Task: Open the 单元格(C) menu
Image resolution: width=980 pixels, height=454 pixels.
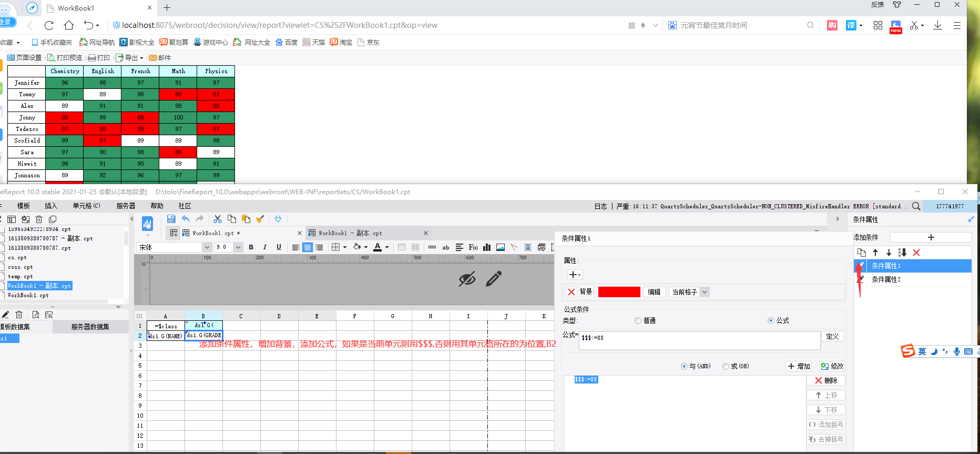Action: [x=86, y=206]
